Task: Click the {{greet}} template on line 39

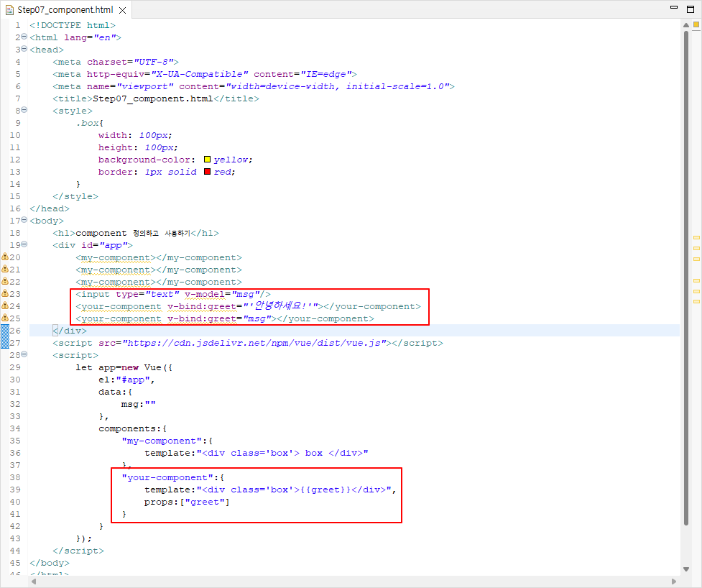Action: click(x=325, y=490)
